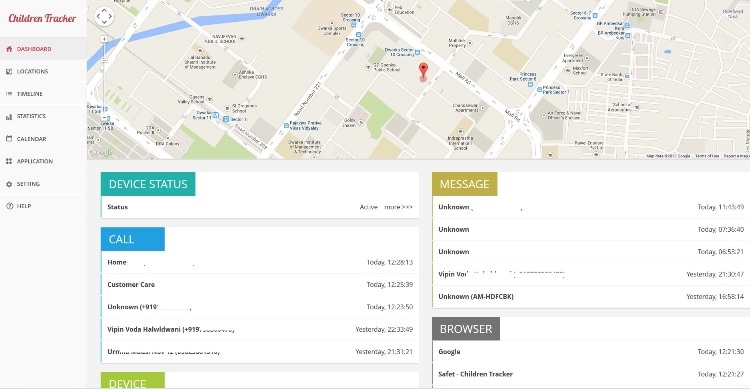Click the red location marker pin

click(423, 70)
